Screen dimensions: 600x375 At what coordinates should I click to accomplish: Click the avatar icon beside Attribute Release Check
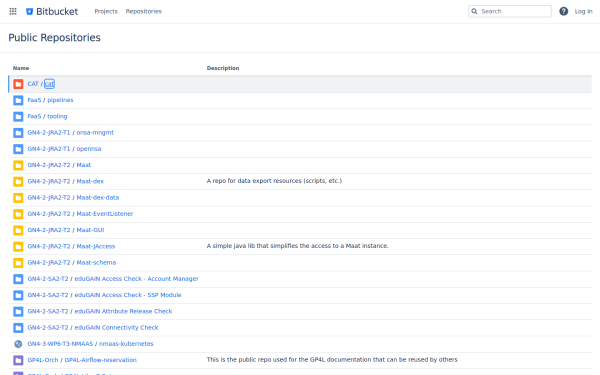[x=18, y=311]
